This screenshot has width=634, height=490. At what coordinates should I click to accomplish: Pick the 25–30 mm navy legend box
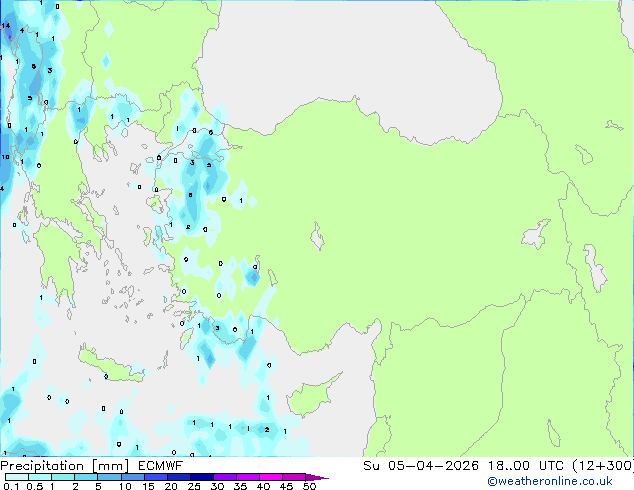click(x=202, y=477)
